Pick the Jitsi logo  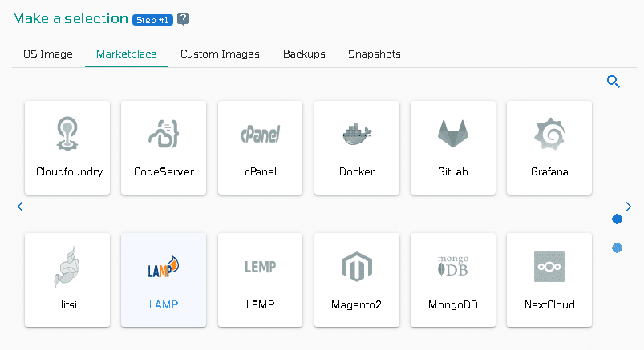(67, 267)
